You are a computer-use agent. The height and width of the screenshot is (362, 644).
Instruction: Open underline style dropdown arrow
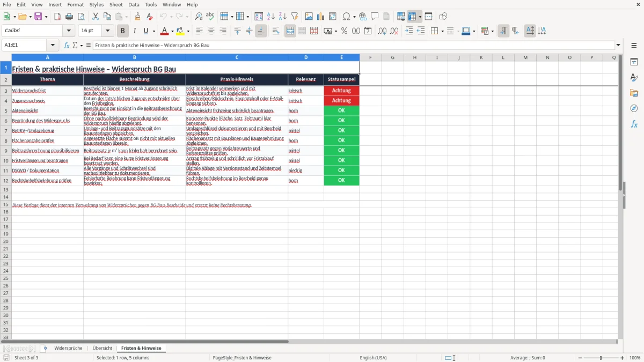153,31
